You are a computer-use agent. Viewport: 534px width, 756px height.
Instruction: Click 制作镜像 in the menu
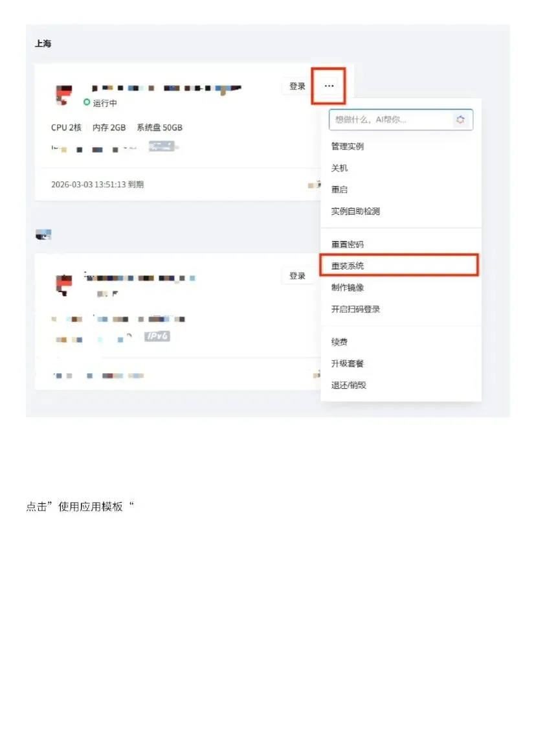348,288
